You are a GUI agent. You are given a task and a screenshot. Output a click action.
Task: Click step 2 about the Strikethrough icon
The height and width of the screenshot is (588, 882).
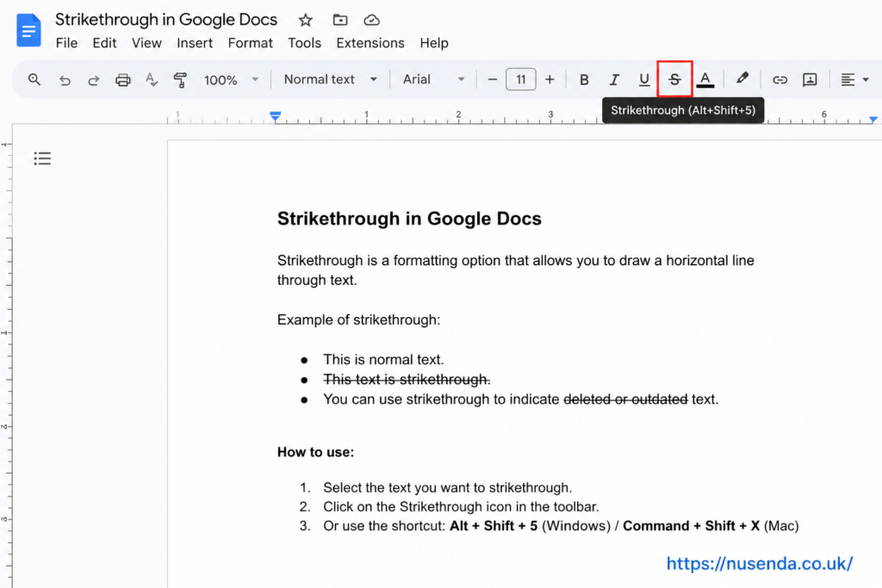(x=461, y=507)
